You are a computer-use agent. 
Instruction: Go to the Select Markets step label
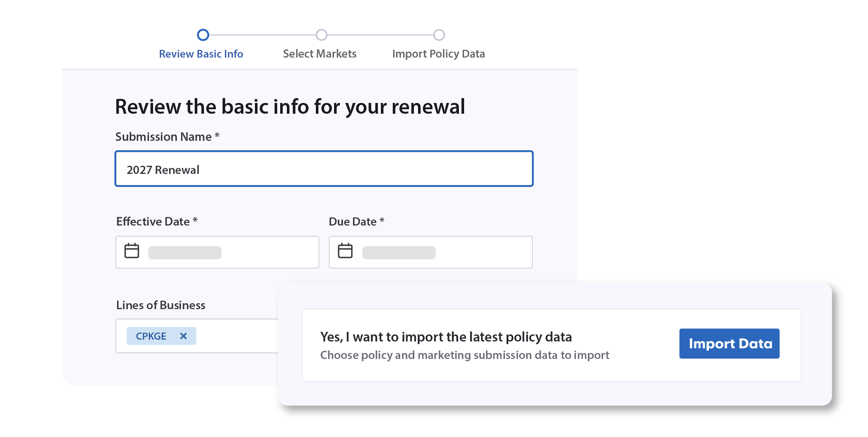click(x=320, y=54)
